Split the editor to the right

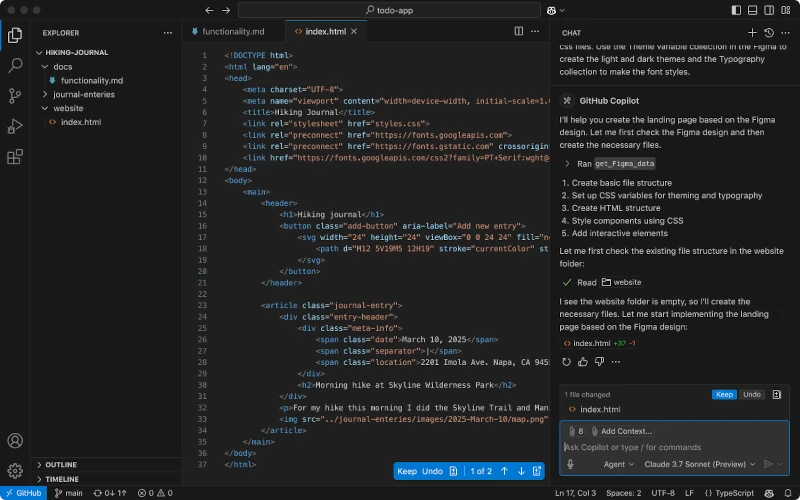[x=518, y=31]
